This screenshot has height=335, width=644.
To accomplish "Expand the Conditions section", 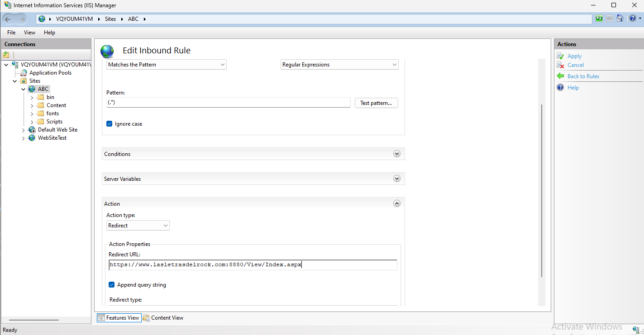I will [x=397, y=154].
